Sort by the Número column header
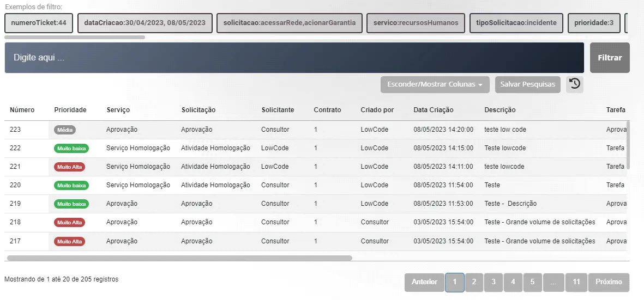The width and height of the screenshot is (644, 300). tap(22, 110)
